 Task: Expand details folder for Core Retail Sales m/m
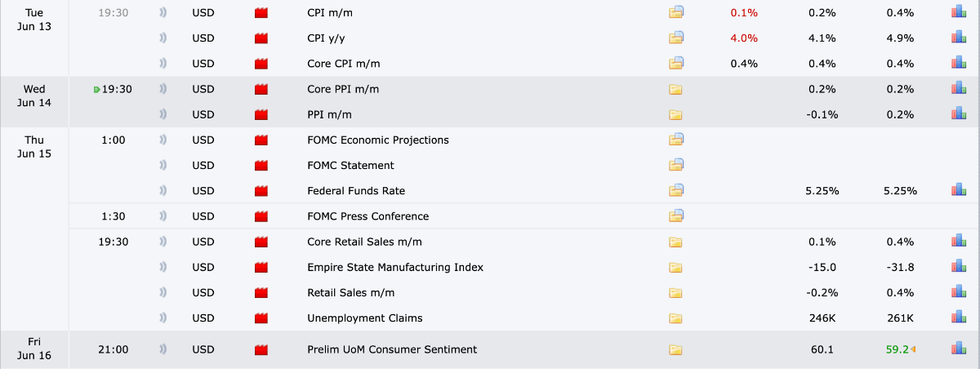coord(675,242)
